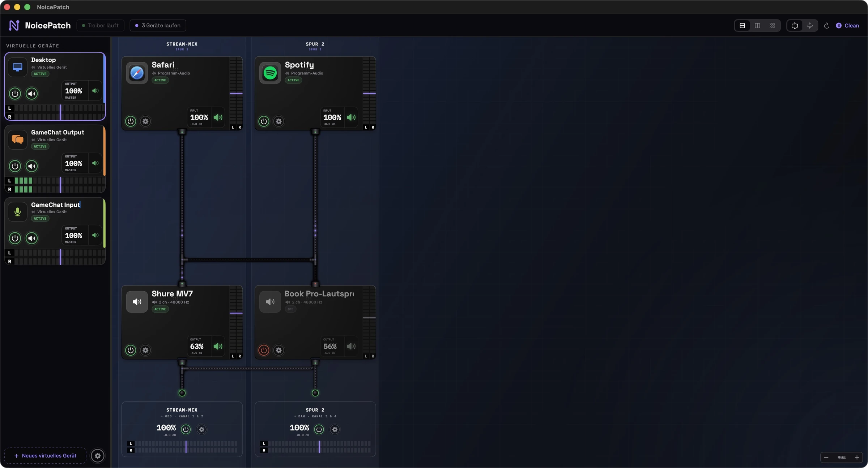Viewport: 868px width, 468px height.
Task: Click the align nodes icon in toolbar
Action: (810, 26)
